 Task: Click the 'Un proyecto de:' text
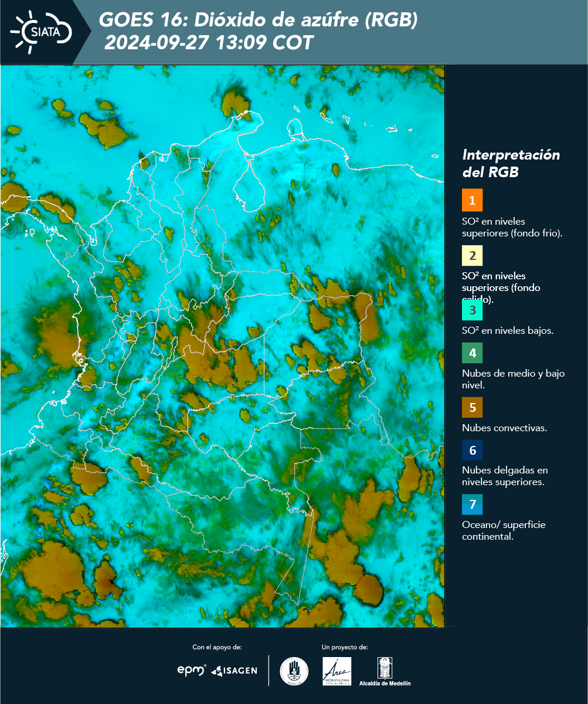[x=345, y=647]
